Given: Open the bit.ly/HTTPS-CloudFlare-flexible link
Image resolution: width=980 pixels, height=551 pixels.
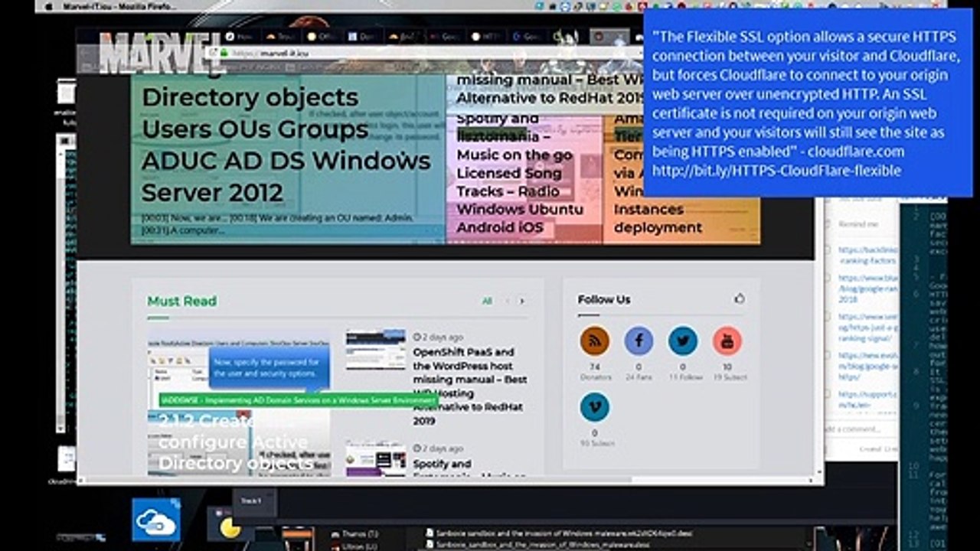Looking at the screenshot, I should coord(776,171).
